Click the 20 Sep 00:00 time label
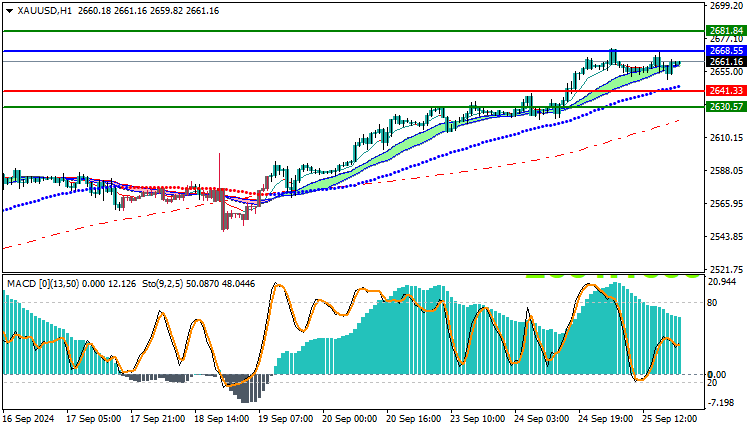750x430 pixels. 350,419
